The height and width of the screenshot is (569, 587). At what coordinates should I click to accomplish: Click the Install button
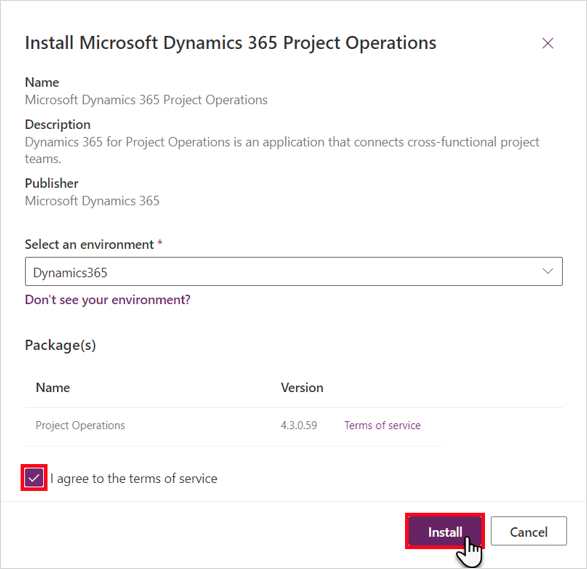point(445,532)
